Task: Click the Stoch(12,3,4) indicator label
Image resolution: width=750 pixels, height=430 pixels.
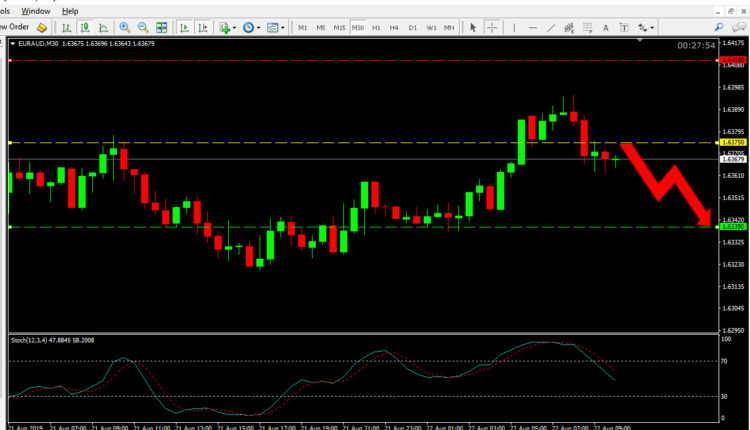Action: [x=53, y=341]
